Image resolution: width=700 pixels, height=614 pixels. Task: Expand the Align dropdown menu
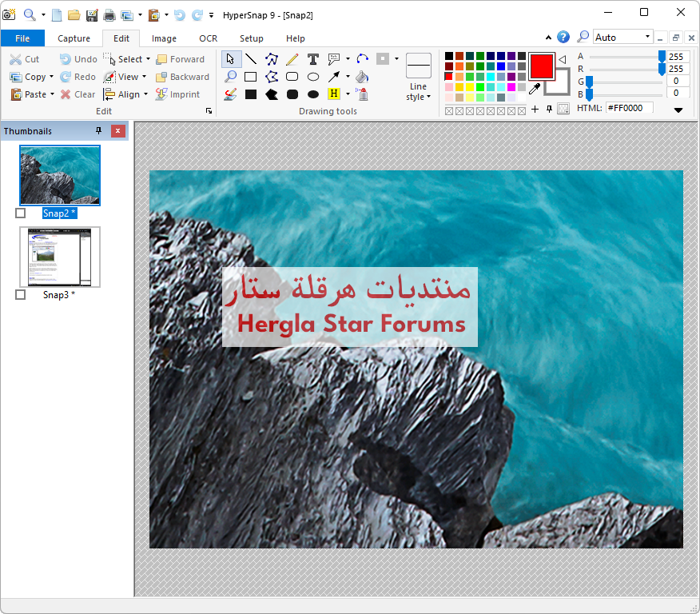point(145,94)
